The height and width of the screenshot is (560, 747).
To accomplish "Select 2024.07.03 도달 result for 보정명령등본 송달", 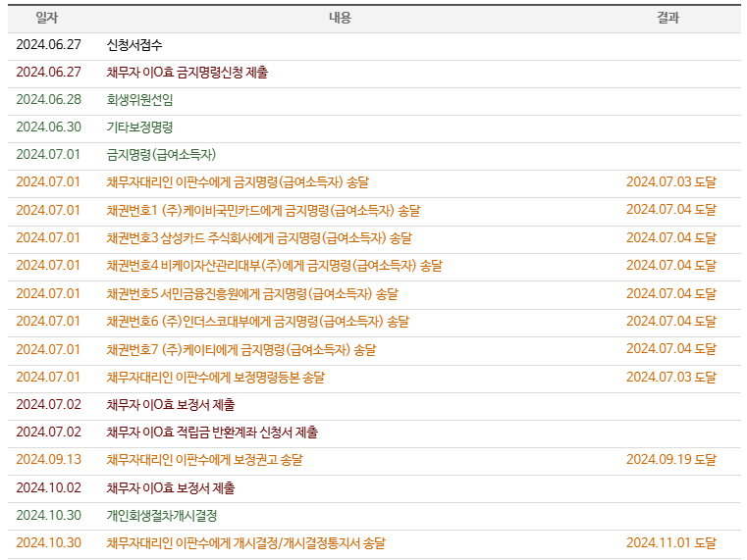I will pyautogui.click(x=671, y=378).
